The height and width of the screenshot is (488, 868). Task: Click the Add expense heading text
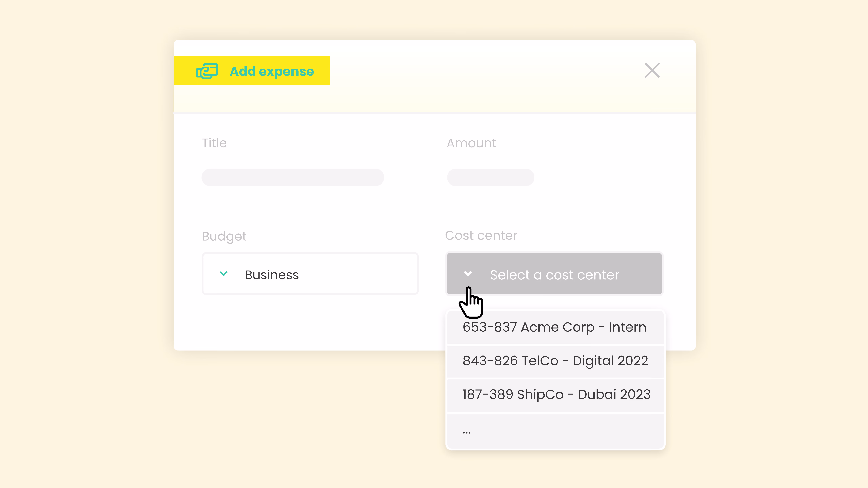point(272,71)
